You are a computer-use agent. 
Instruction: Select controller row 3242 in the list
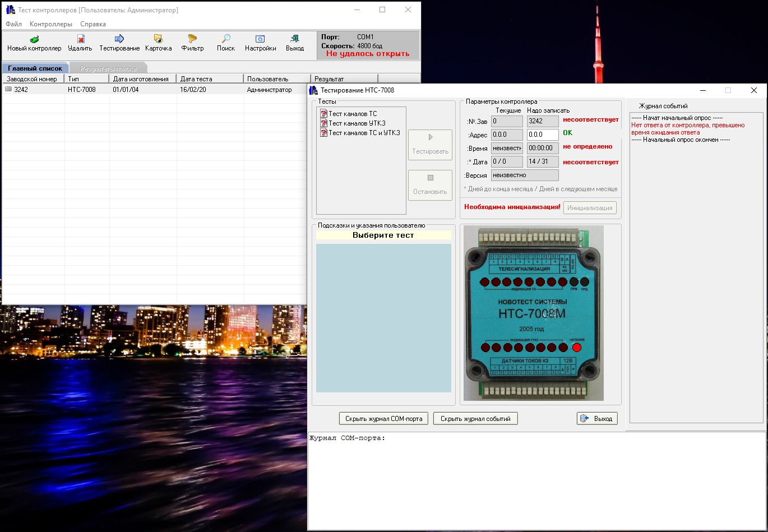[155, 89]
